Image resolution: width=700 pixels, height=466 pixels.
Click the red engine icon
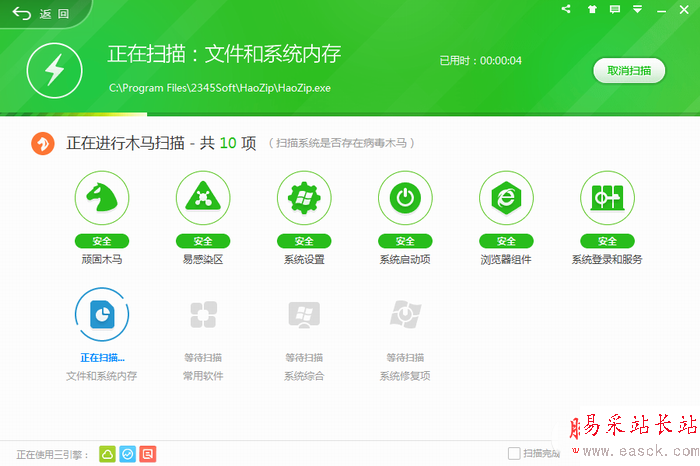point(148,454)
